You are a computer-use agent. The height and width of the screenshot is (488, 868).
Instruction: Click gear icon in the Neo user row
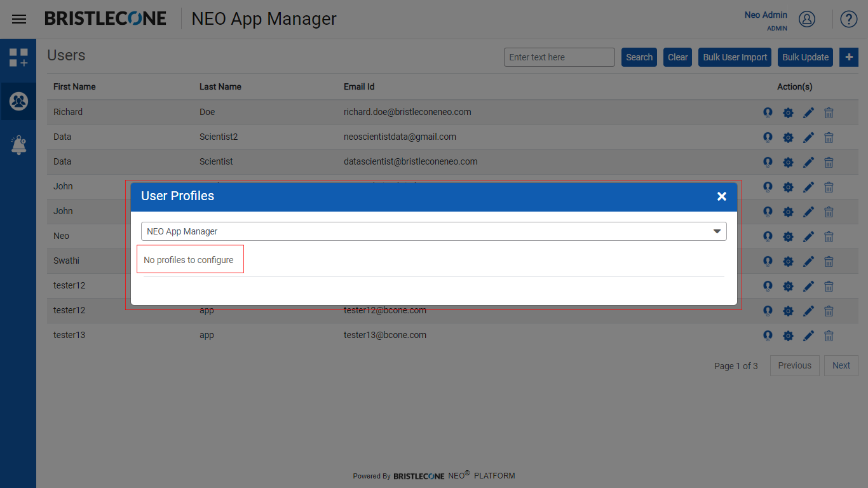[x=788, y=236]
